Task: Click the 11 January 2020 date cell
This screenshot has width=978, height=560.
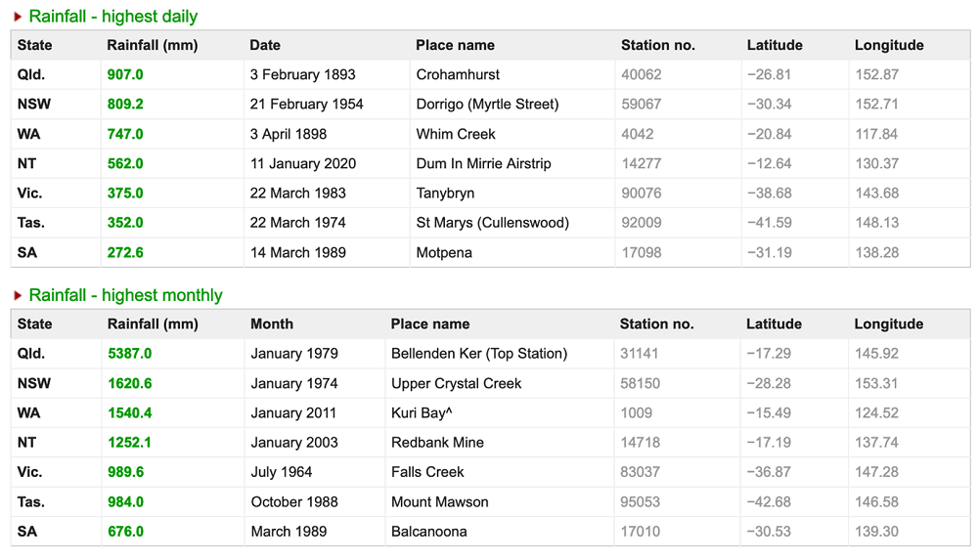Action: (x=302, y=163)
